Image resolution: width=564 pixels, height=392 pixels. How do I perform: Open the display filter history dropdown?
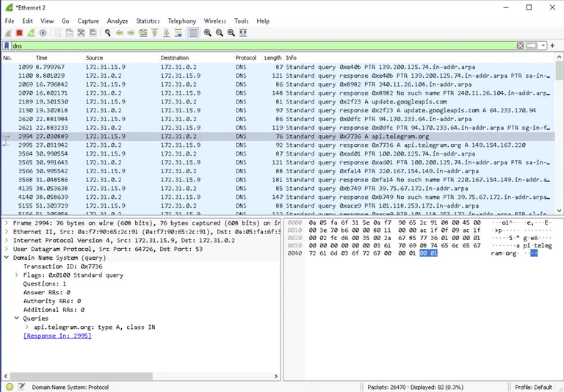pos(543,46)
